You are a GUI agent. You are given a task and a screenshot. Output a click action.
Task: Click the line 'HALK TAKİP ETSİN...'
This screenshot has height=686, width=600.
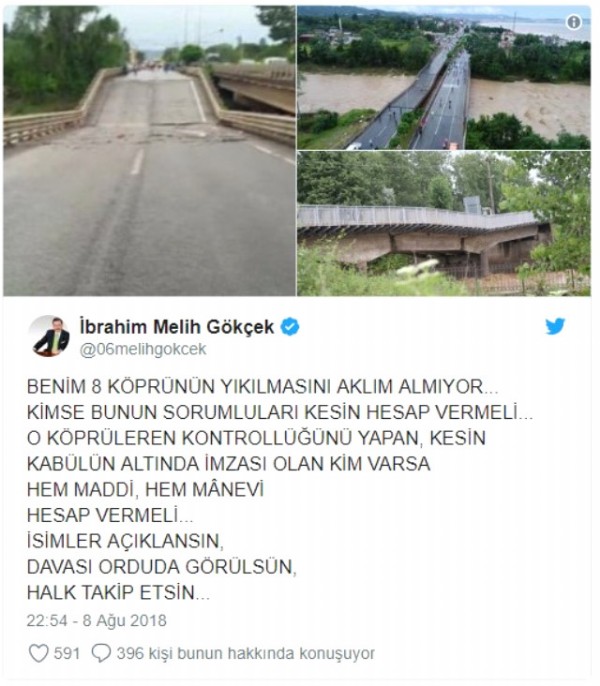click(x=118, y=593)
